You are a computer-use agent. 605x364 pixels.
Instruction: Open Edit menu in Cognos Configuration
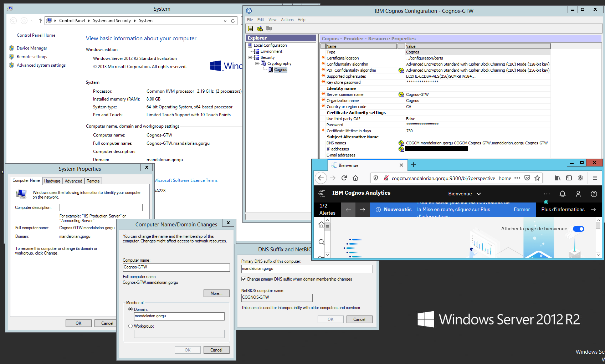[x=261, y=20]
